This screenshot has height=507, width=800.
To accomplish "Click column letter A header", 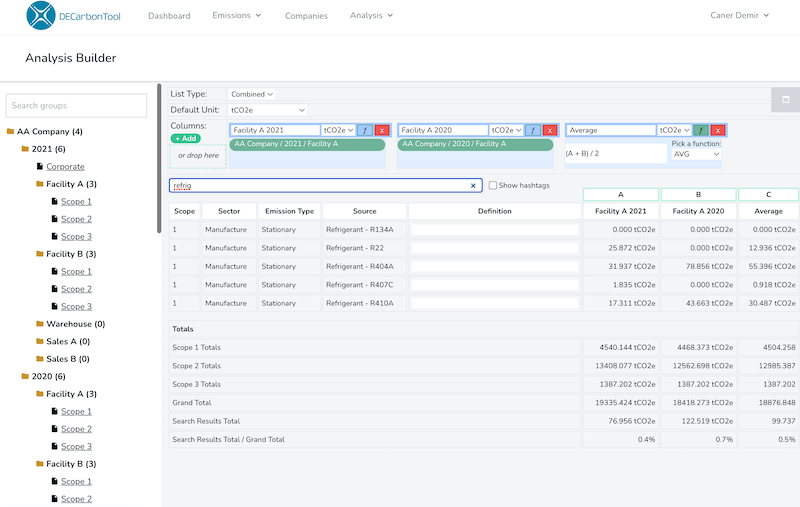I will click(620, 194).
